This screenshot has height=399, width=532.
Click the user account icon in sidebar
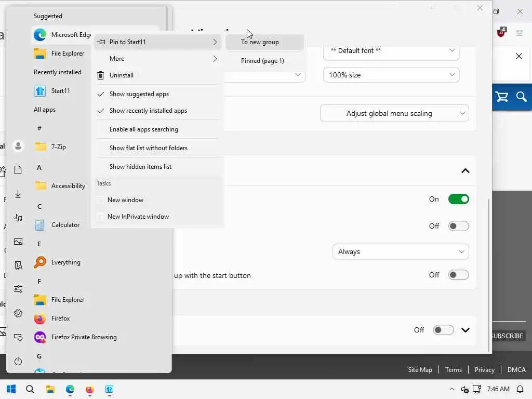tap(18, 146)
